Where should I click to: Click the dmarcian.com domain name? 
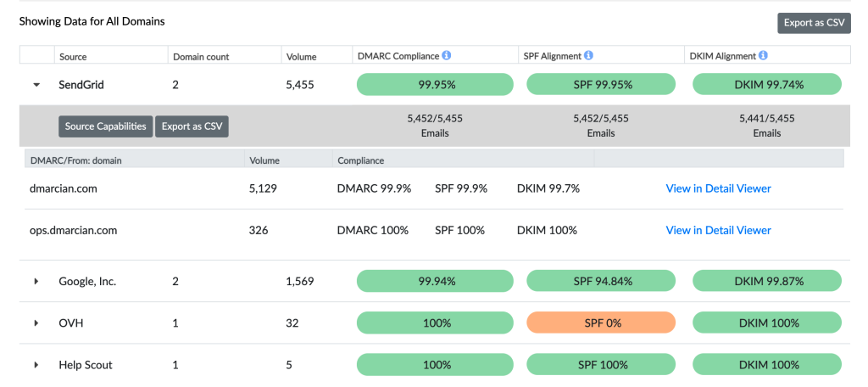(x=63, y=188)
